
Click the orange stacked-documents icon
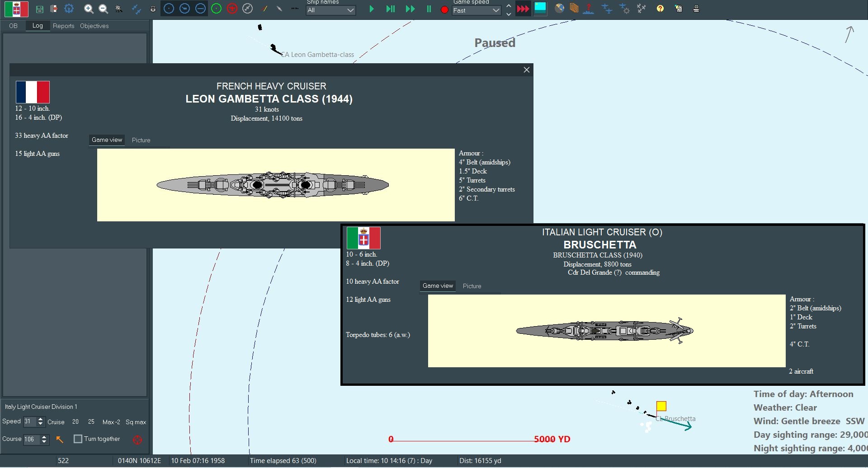pyautogui.click(x=574, y=9)
